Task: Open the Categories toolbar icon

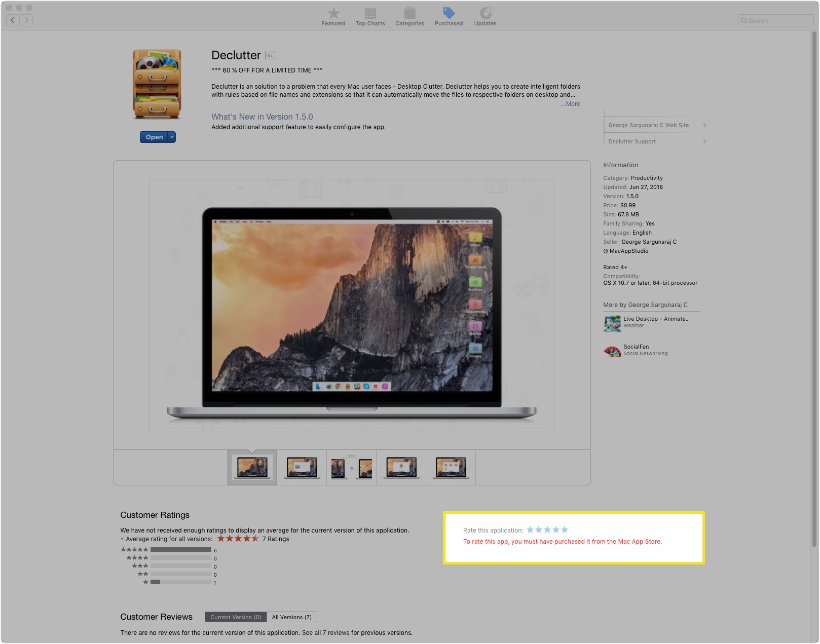Action: point(409,16)
